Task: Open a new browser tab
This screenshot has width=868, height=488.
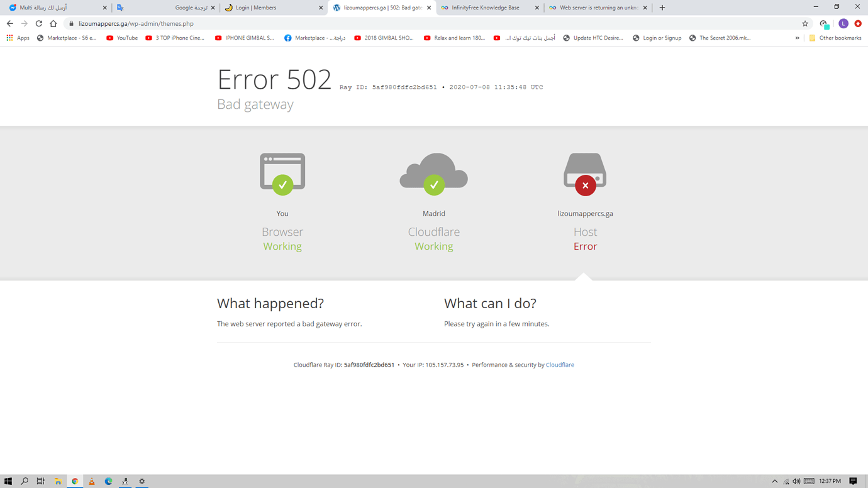Action: point(662,8)
